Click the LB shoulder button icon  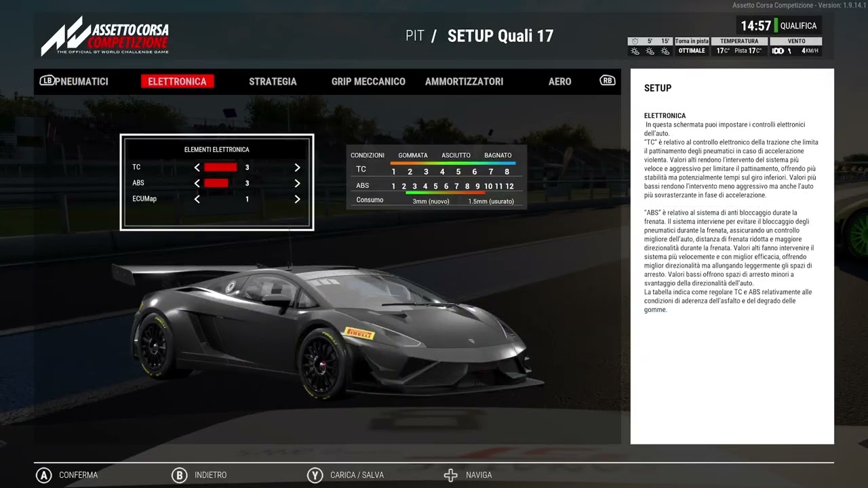pyautogui.click(x=47, y=81)
